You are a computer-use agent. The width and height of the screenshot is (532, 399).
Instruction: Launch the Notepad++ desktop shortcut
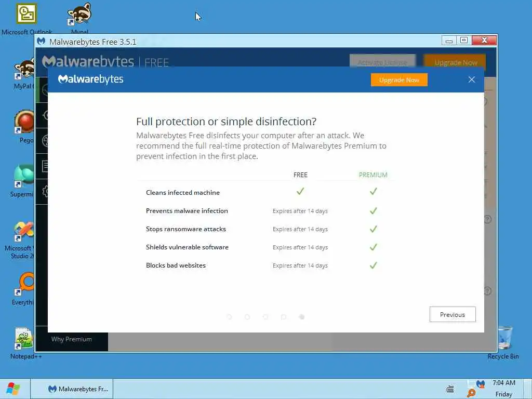[24, 339]
